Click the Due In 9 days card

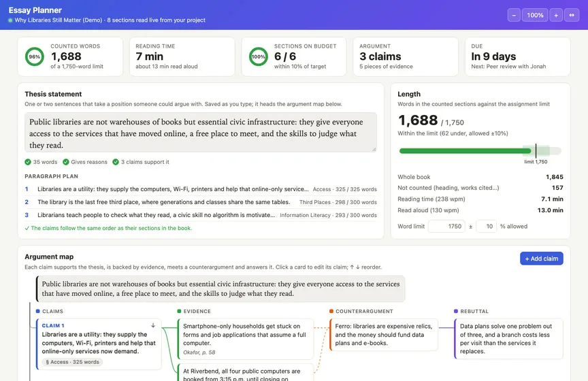coord(517,56)
